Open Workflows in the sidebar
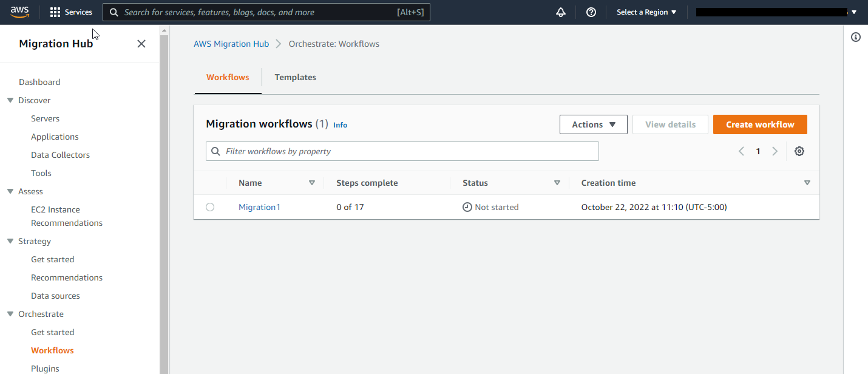Image resolution: width=868 pixels, height=374 pixels. tap(52, 350)
